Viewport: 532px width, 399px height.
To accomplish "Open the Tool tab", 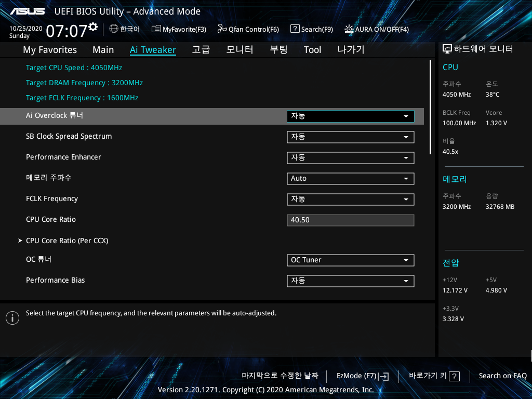I will click(x=312, y=50).
